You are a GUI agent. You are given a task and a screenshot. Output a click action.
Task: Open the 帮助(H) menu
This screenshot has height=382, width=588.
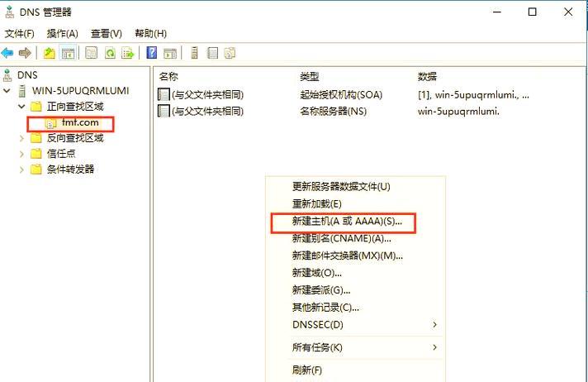[x=150, y=33]
